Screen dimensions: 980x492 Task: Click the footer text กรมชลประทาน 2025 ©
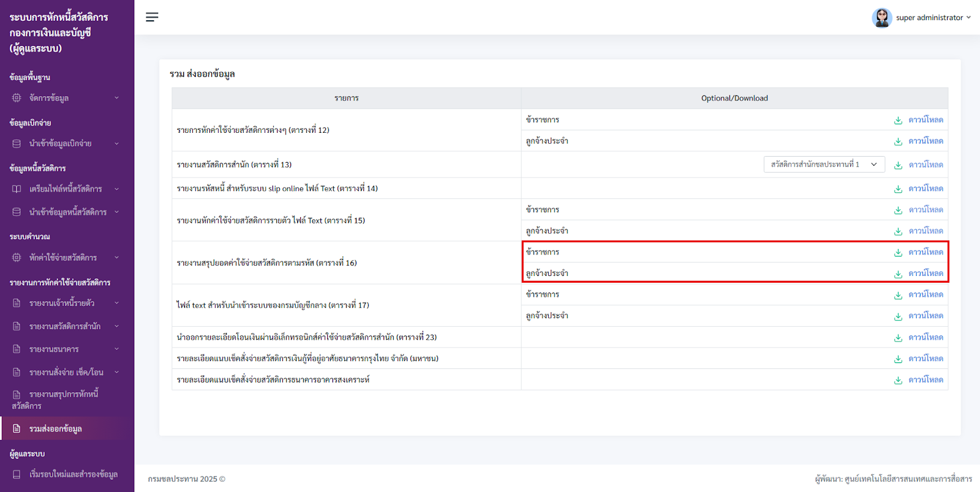tap(187, 479)
